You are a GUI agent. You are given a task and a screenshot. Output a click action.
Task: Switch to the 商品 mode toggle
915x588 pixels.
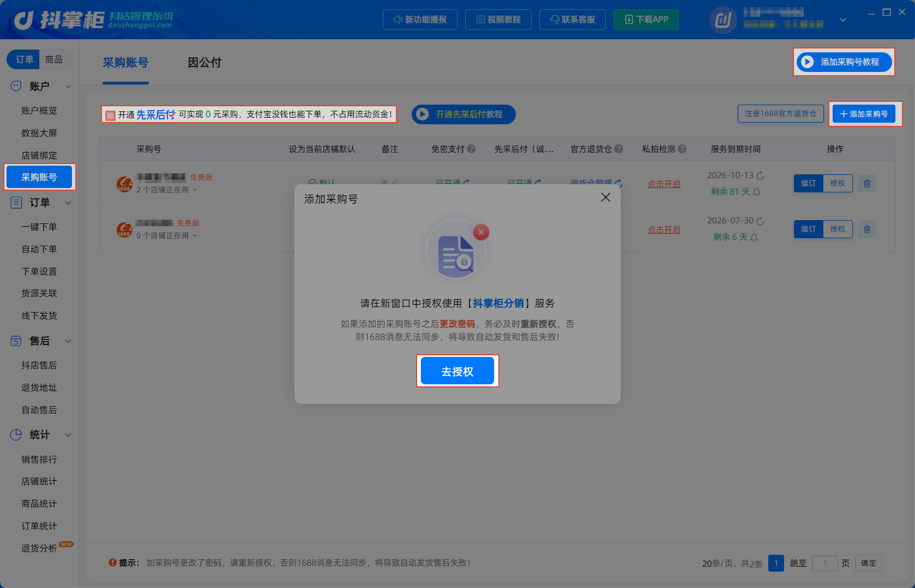54,59
